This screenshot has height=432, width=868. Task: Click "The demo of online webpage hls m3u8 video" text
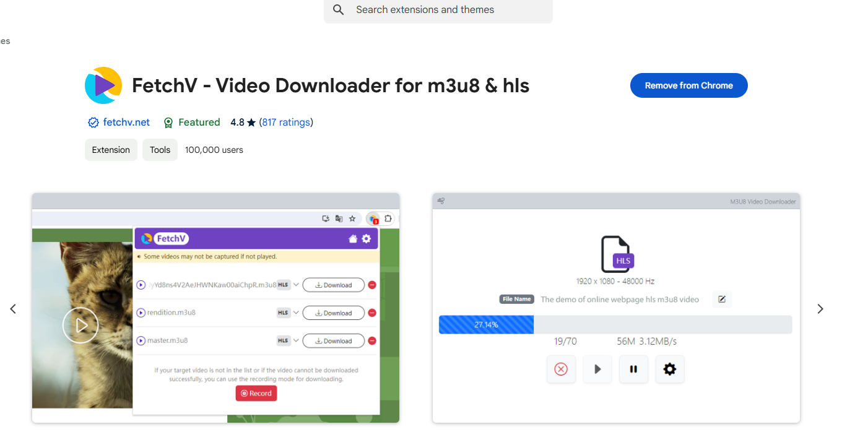pyautogui.click(x=620, y=300)
